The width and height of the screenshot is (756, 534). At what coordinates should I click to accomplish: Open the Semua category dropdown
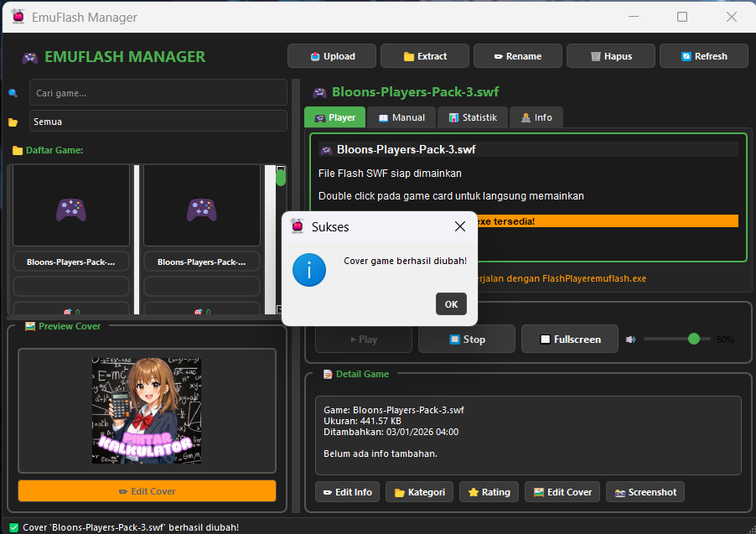pyautogui.click(x=158, y=122)
